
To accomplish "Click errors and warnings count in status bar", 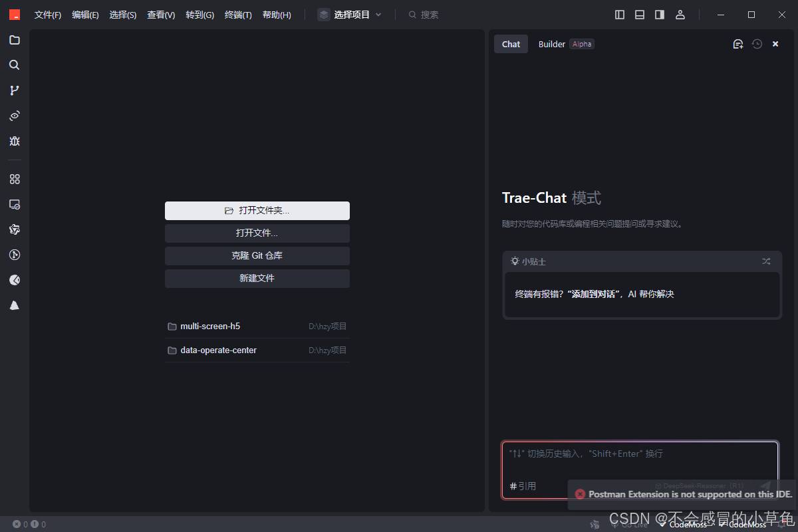I will coord(29,524).
